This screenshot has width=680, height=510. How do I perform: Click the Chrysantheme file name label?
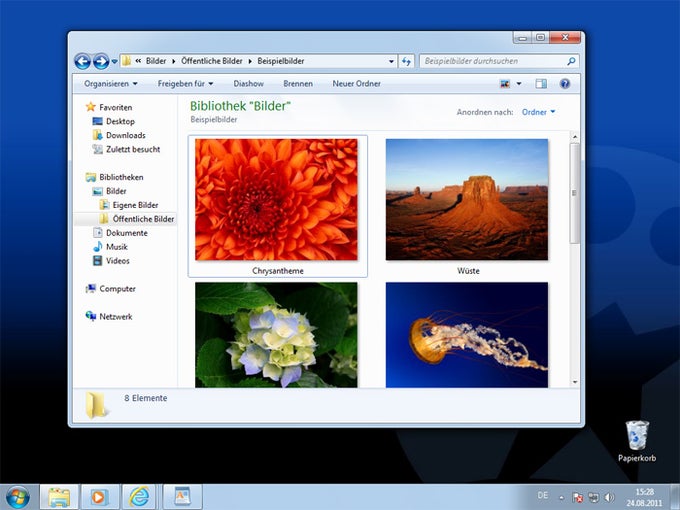click(278, 271)
